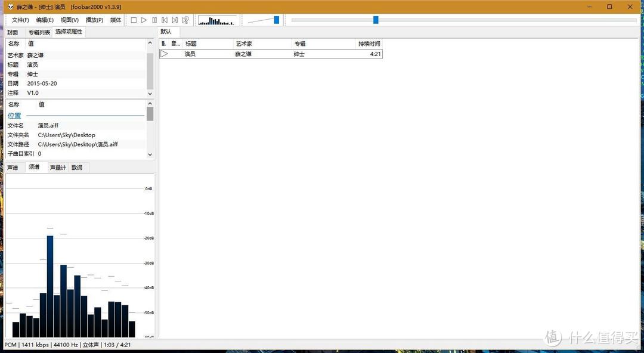644x353 pixels.
Task: Click the 44100 Hz status bar entry
Action: (x=65, y=345)
